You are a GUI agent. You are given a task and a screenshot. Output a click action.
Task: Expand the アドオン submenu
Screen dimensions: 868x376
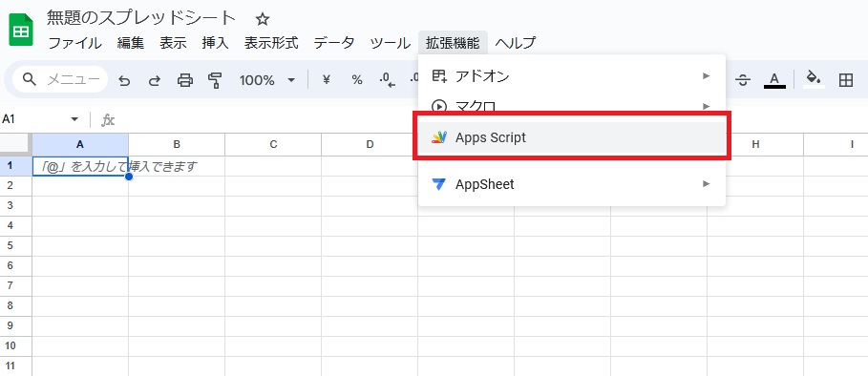pos(571,76)
